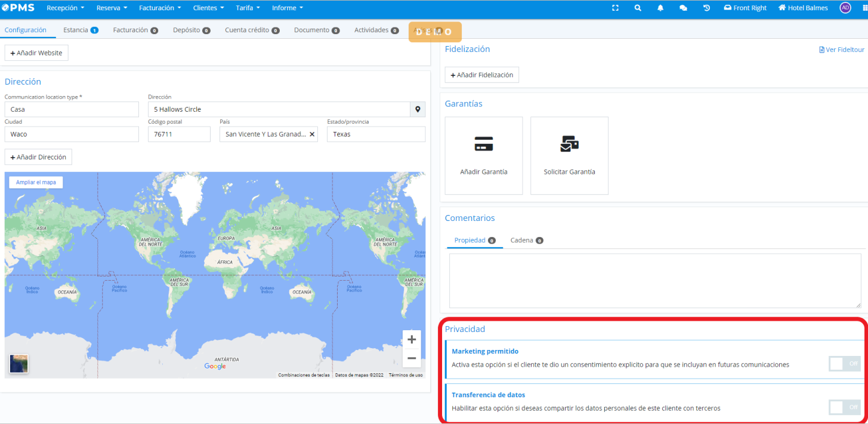Screen dimensions: 868x424
Task: Open notifications bell icon
Action: 660,8
